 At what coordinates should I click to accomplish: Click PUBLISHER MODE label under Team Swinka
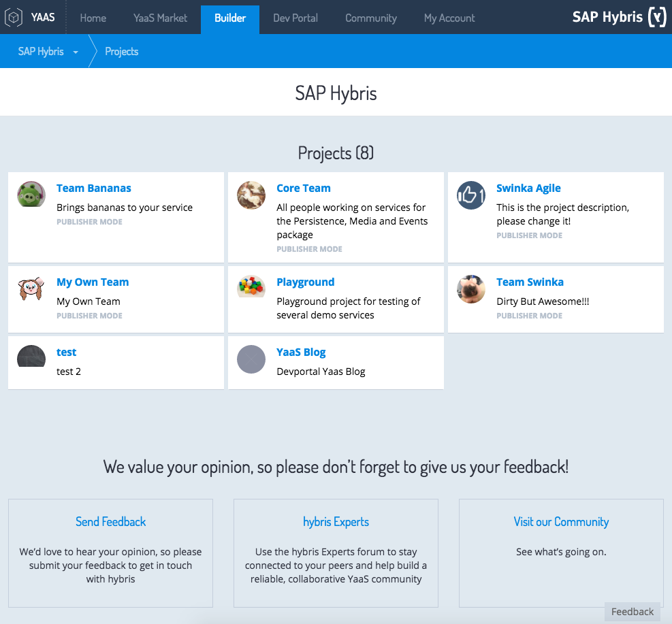point(529,316)
